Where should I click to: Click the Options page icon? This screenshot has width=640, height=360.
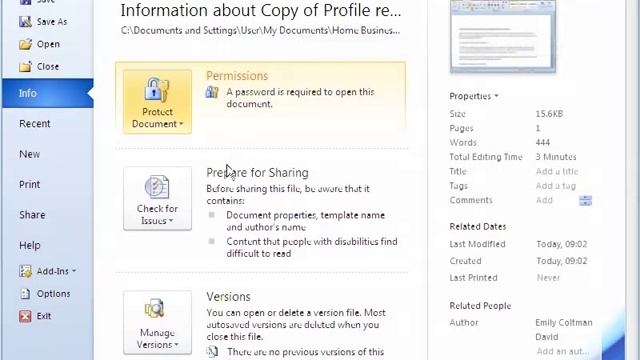pyautogui.click(x=25, y=293)
